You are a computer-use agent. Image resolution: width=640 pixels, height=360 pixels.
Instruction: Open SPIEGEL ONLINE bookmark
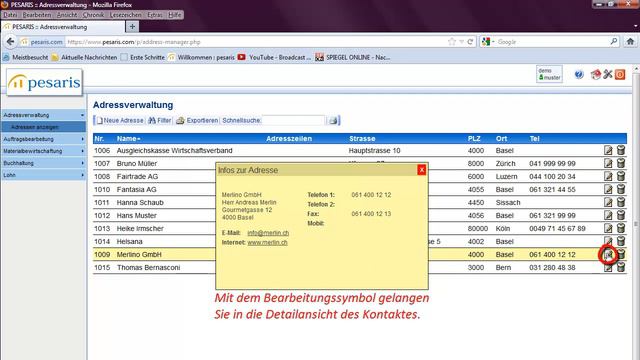pos(353,58)
